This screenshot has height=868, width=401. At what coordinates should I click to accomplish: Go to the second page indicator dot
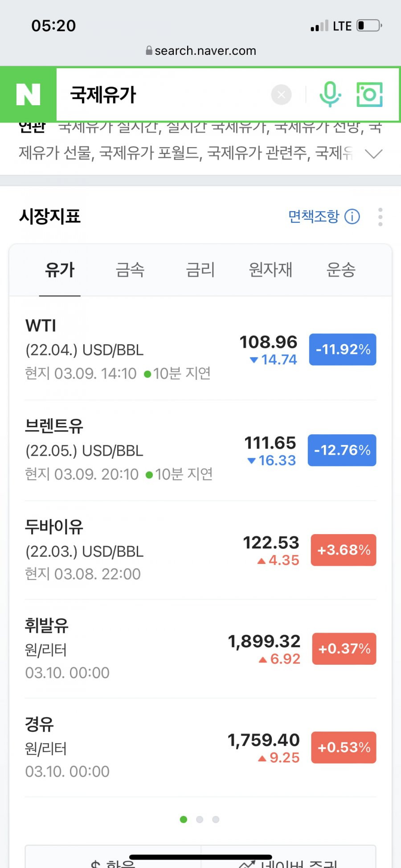[200, 819]
